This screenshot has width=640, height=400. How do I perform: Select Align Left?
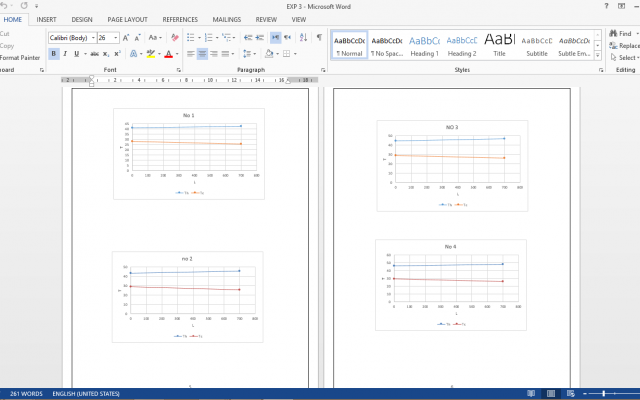click(x=191, y=54)
